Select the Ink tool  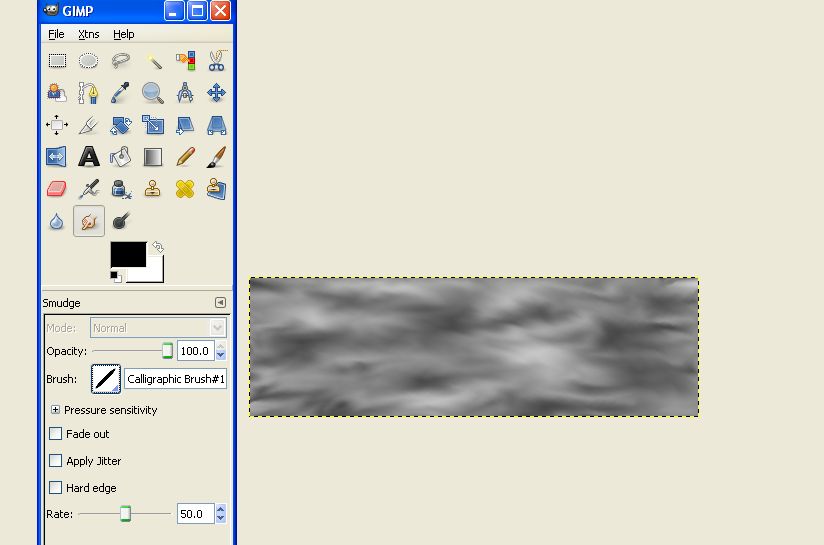click(121, 189)
